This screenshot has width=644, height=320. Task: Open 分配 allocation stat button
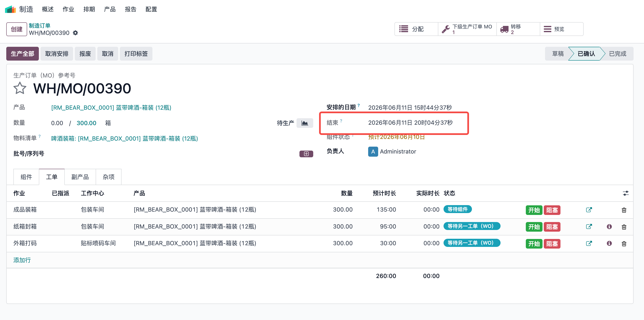(416, 29)
